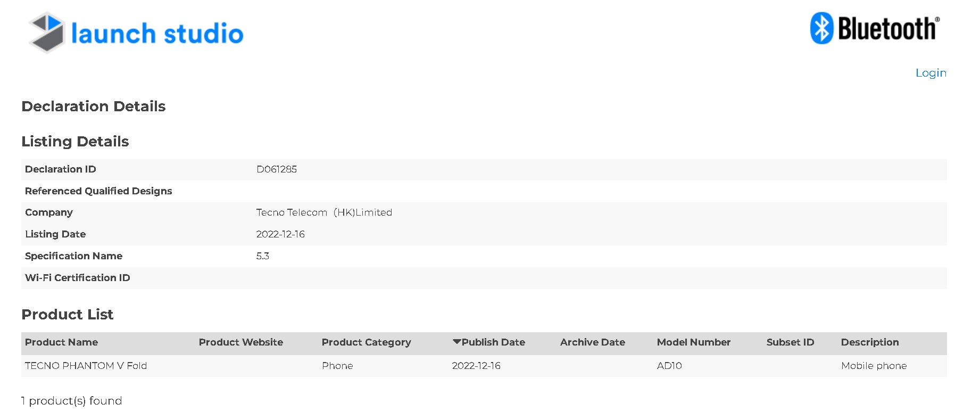The height and width of the screenshot is (419, 980).
Task: Click the Listing Date value 2022-12-16
Action: (280, 234)
